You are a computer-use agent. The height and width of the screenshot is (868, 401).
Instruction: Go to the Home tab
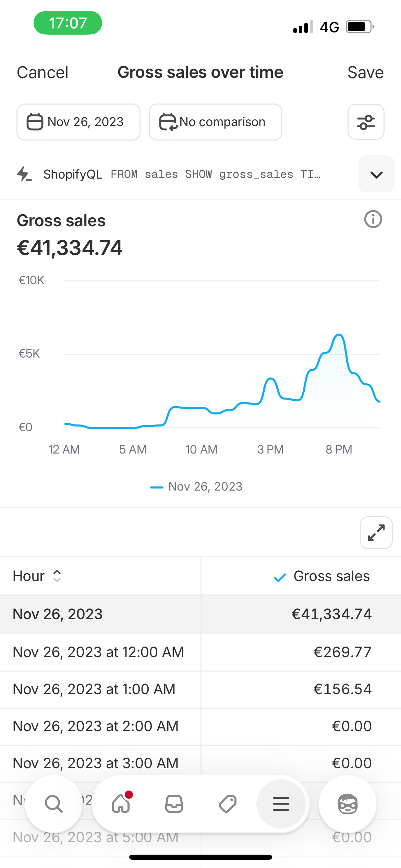tap(121, 804)
